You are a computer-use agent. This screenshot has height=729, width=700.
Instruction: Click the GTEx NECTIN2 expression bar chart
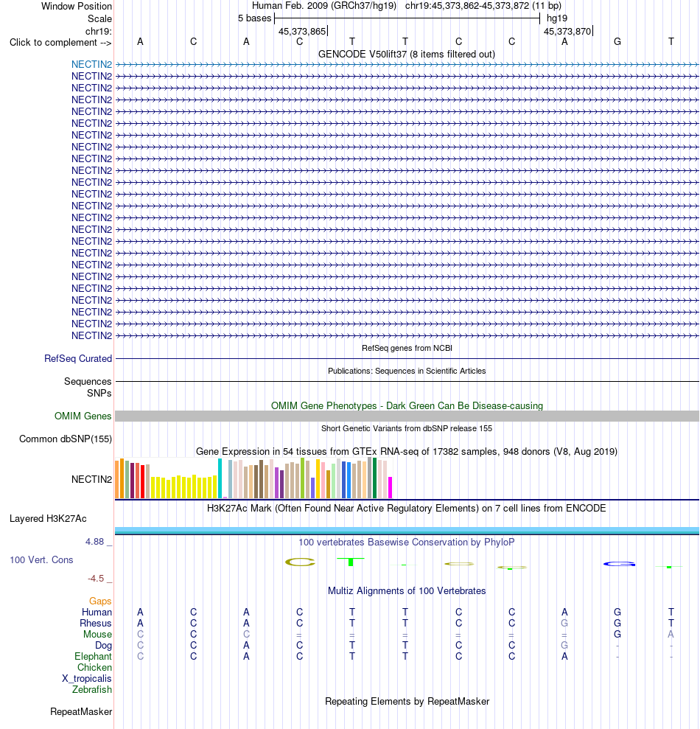coord(253,478)
